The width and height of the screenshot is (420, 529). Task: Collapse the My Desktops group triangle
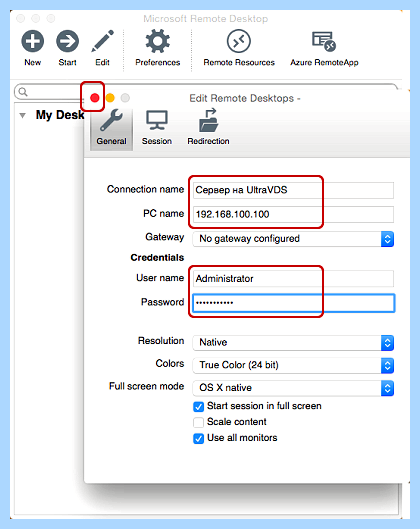(23, 115)
